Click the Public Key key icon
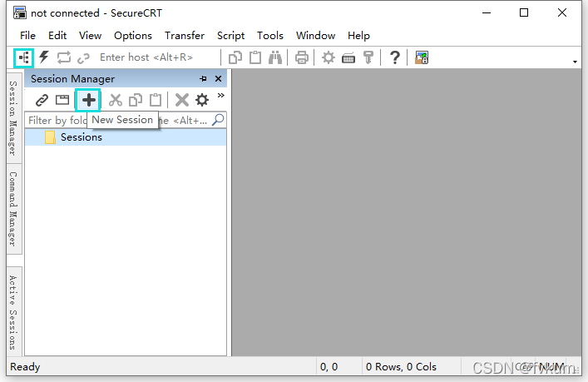 click(368, 57)
